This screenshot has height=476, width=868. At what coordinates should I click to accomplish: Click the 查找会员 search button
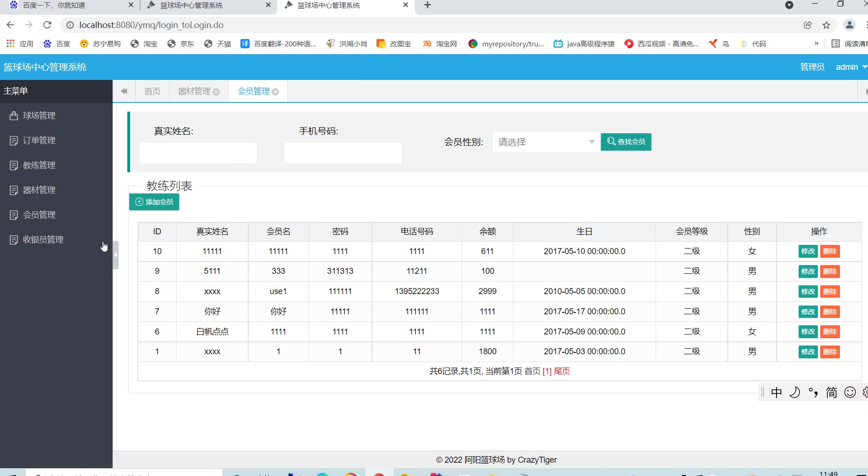626,142
